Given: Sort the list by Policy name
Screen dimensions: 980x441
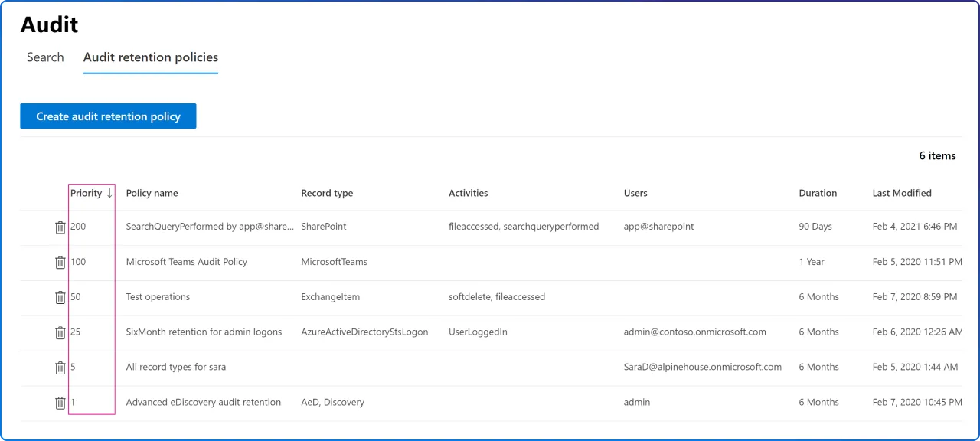Looking at the screenshot, I should coord(152,193).
